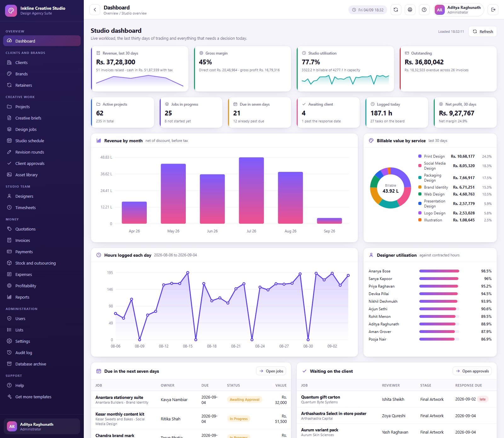Click the Settings gear icon in sidebar

pos(9,341)
